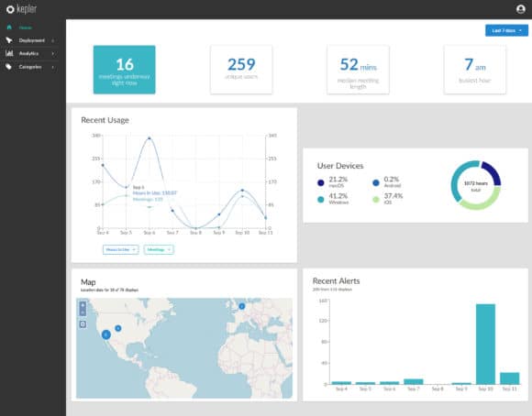
Task: Click the Recent Usage heading
Action: 105,120
